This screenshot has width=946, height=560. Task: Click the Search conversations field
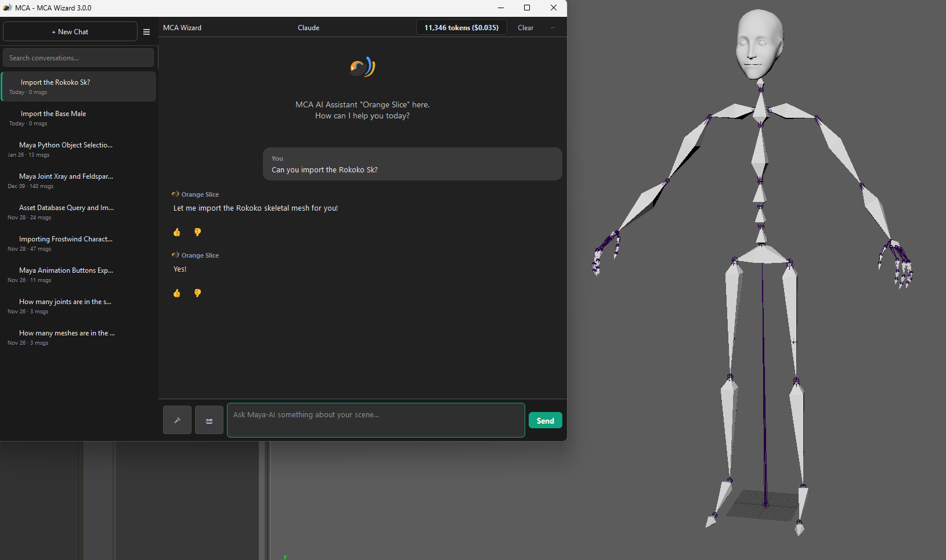[x=78, y=57]
